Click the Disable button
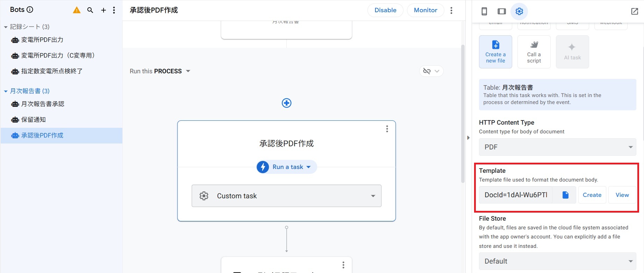The height and width of the screenshot is (273, 644). 385,10
